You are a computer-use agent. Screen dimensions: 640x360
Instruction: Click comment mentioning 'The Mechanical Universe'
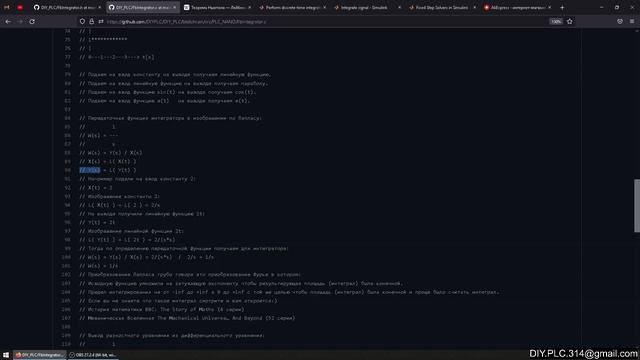[187, 318]
